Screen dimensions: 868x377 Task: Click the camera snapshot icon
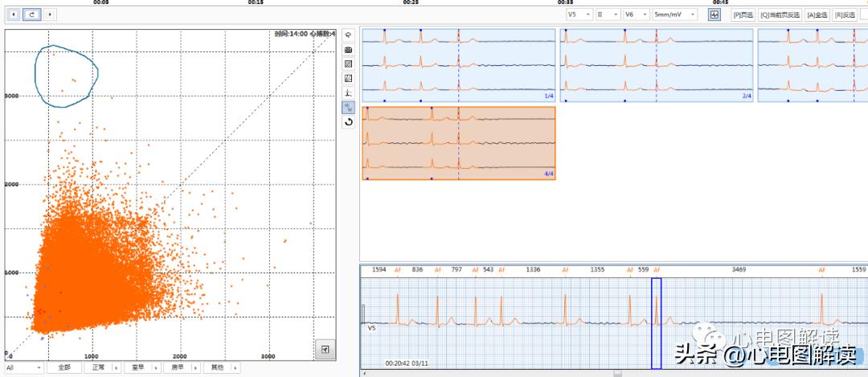point(348,50)
